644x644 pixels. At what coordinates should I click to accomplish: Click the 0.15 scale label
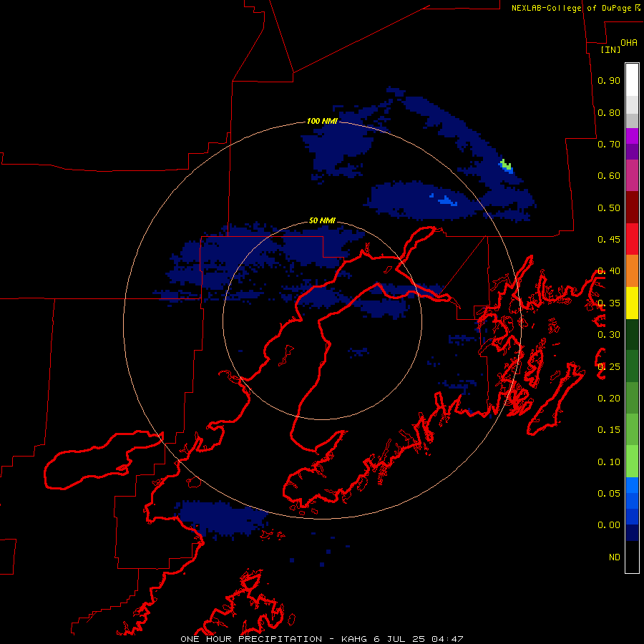609,430
